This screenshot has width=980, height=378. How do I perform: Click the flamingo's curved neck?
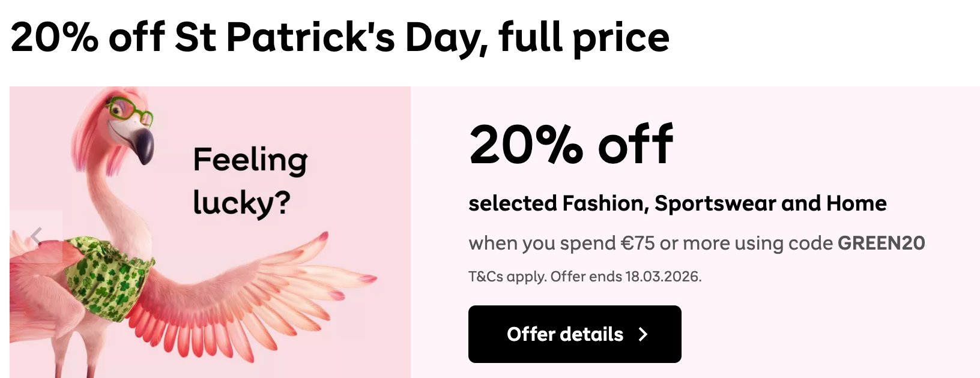[x=108, y=192]
